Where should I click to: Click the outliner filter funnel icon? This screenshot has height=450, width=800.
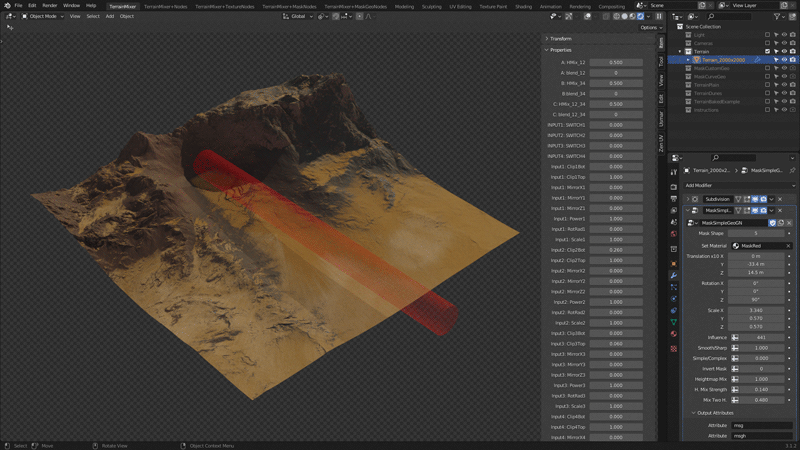pyautogui.click(x=777, y=16)
